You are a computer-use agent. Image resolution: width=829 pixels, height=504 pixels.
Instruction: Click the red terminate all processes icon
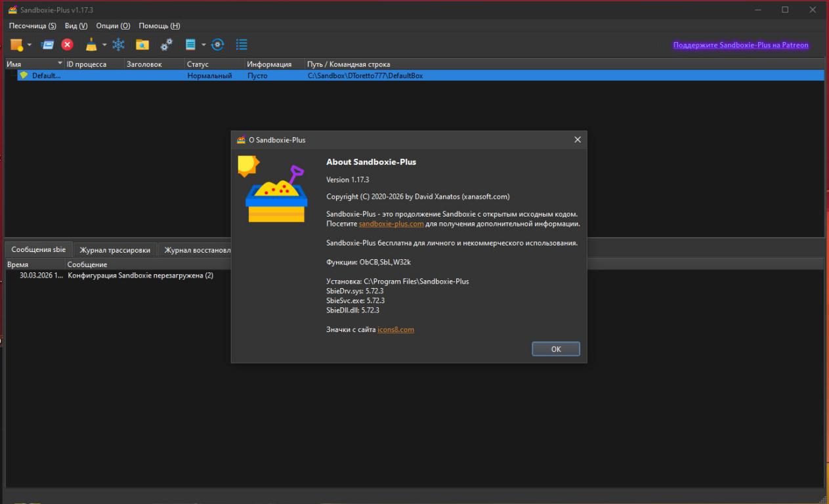[x=68, y=45]
